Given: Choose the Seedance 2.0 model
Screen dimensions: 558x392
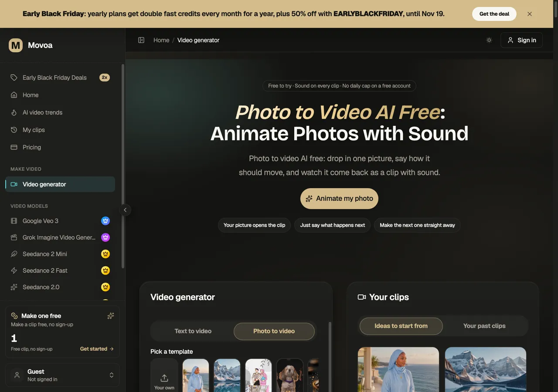Looking at the screenshot, I should [60, 287].
